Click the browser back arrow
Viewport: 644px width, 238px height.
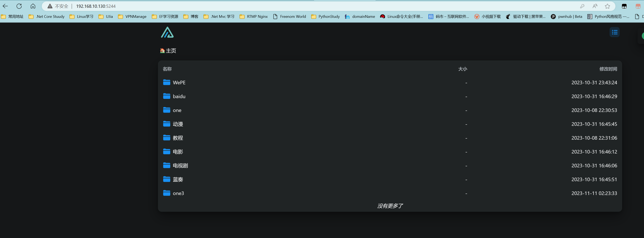5,6
